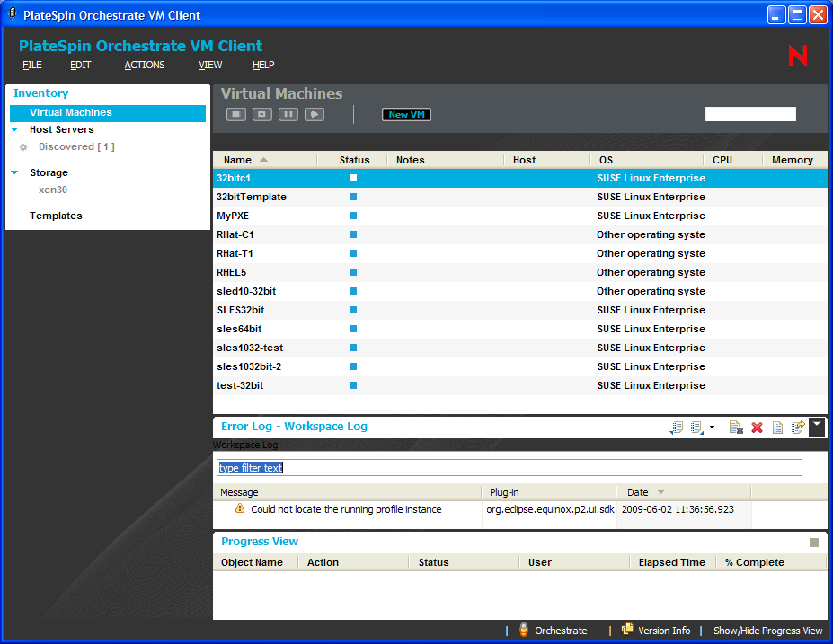Screen dimensions: 833x644
Task: Open the FILE menu
Action: point(31,65)
